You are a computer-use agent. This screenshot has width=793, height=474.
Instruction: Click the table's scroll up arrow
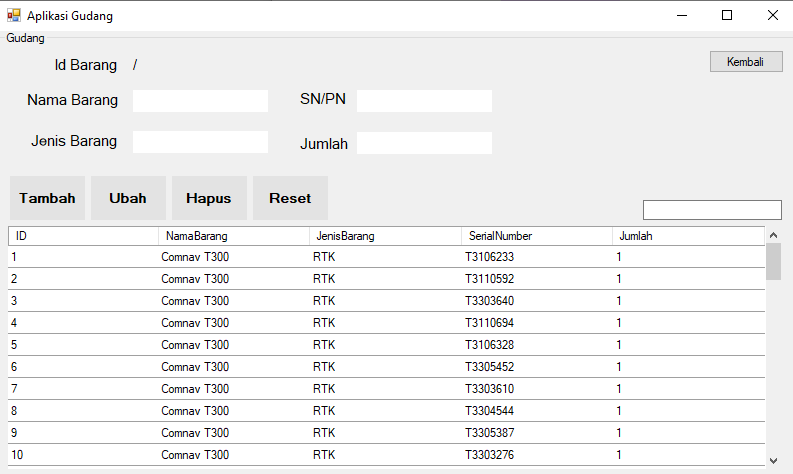coord(773,235)
